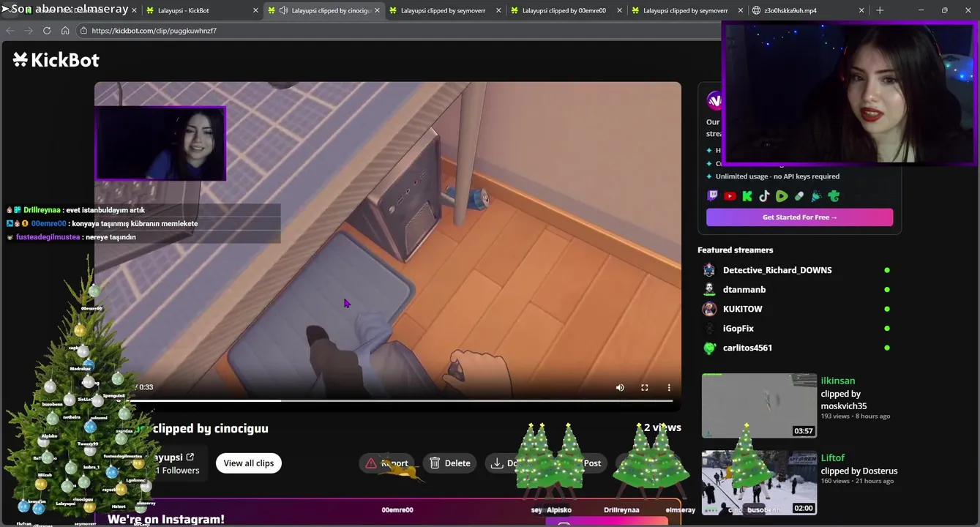Click the Delete trash can icon
This screenshot has height=527, width=980.
click(435, 463)
